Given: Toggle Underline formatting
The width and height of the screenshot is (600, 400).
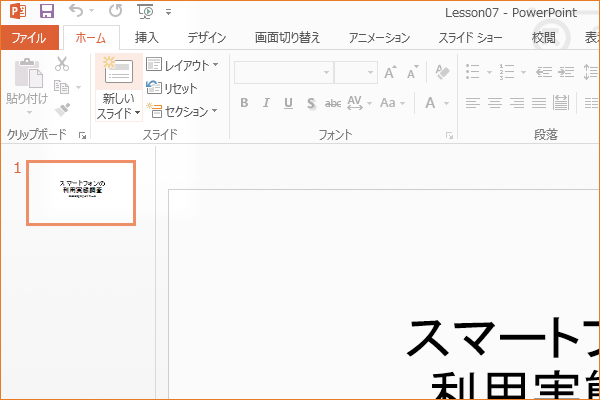Looking at the screenshot, I should [289, 103].
